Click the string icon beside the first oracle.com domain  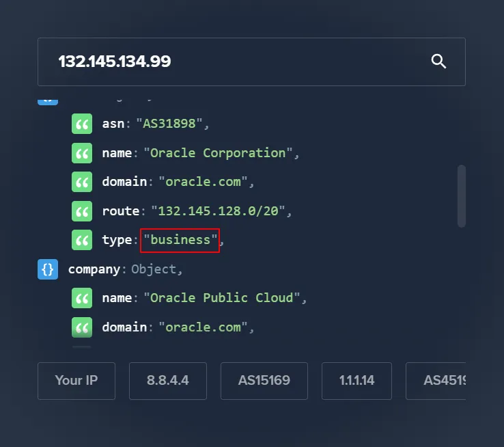coord(82,182)
